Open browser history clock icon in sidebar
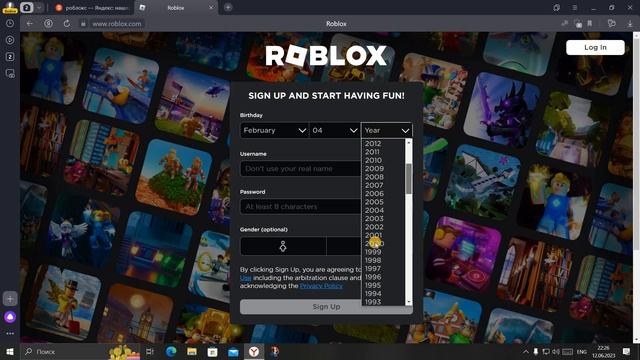Viewport: 640px width, 360px height. coord(10,24)
